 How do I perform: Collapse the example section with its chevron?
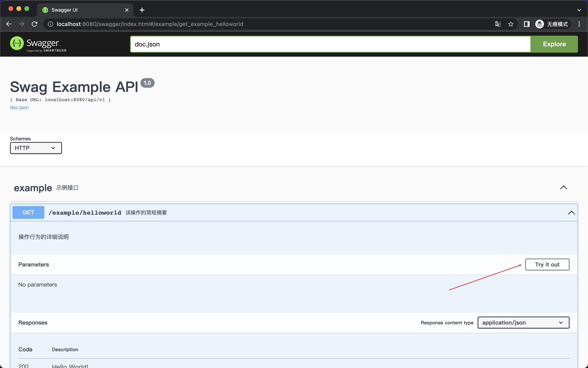[564, 187]
